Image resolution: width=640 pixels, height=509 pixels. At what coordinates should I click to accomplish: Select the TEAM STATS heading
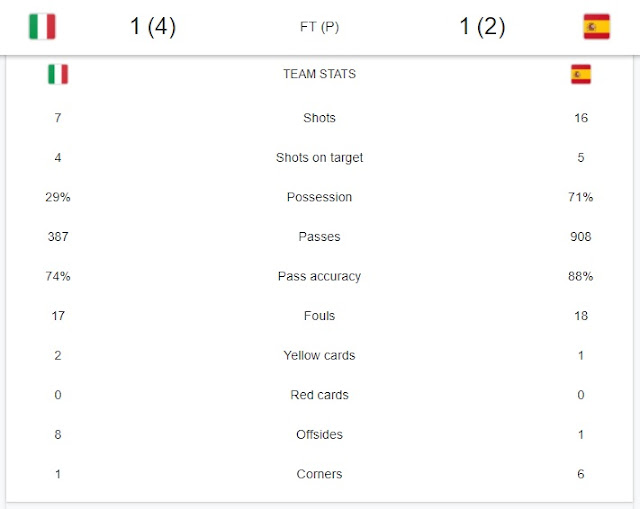pos(320,74)
